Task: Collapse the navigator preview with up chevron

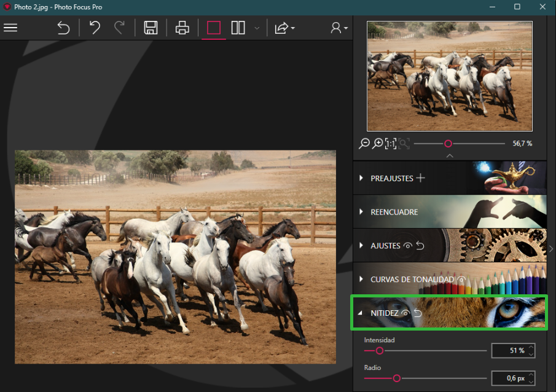Action: tap(450, 155)
